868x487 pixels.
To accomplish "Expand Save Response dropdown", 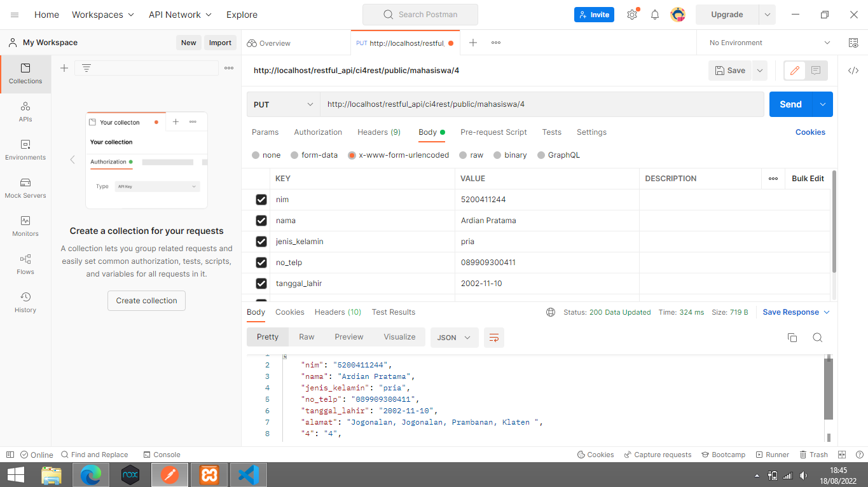I will pyautogui.click(x=827, y=312).
